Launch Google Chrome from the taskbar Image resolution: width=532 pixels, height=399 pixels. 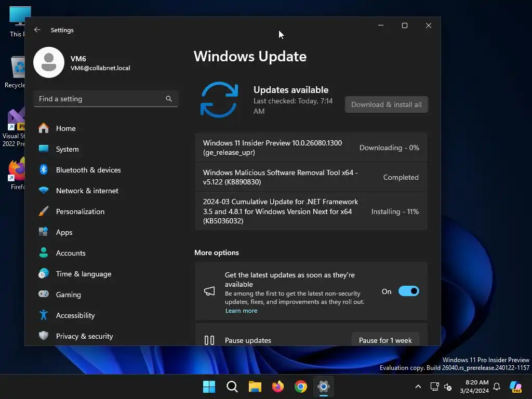point(301,387)
